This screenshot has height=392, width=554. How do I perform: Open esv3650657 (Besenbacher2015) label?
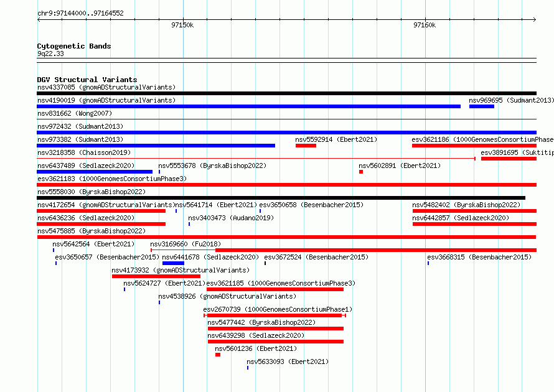tap(107, 257)
